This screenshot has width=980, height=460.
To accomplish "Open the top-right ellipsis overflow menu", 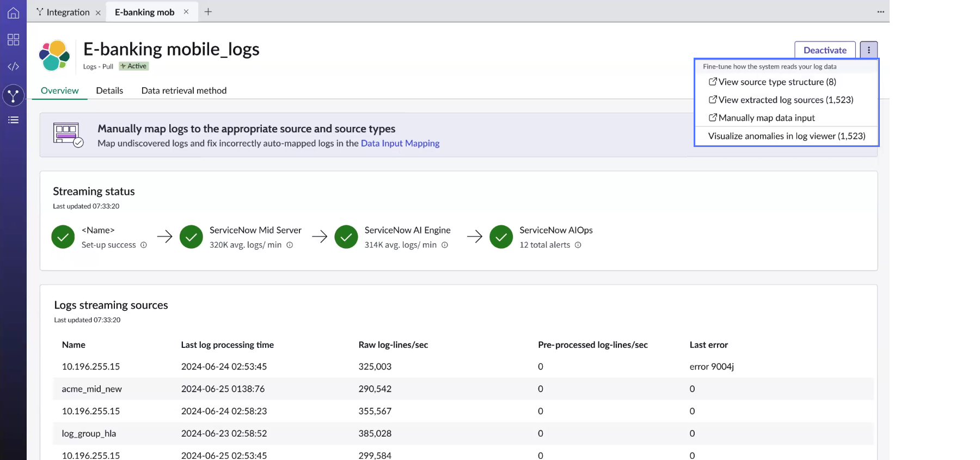I will click(881, 12).
